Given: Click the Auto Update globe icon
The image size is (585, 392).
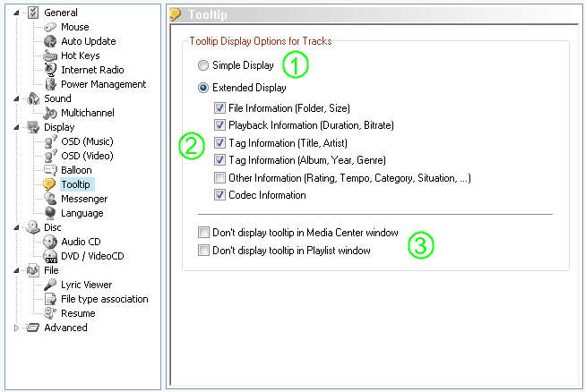Looking at the screenshot, I should click(50, 41).
